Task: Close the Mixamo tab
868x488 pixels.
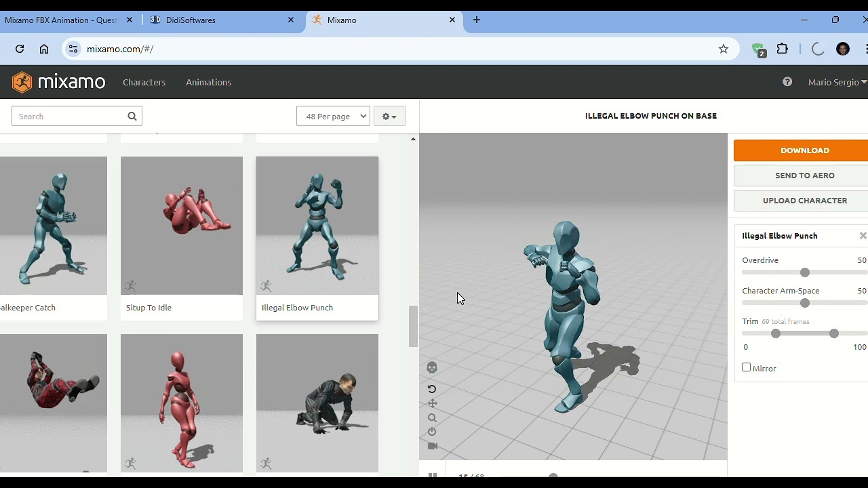Action: tap(452, 20)
